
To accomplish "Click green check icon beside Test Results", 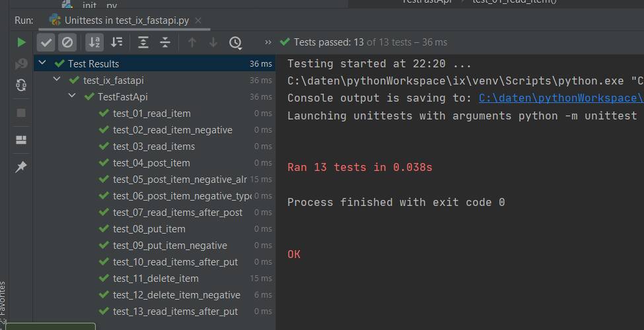I will click(x=59, y=63).
